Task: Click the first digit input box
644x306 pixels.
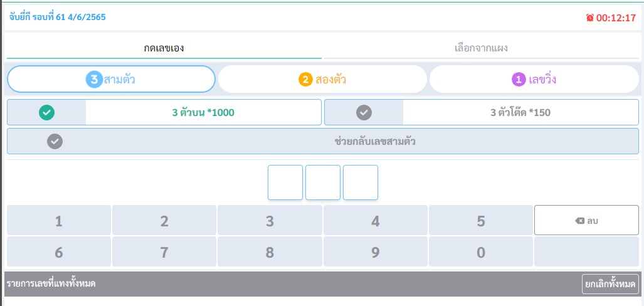Action: (285, 182)
